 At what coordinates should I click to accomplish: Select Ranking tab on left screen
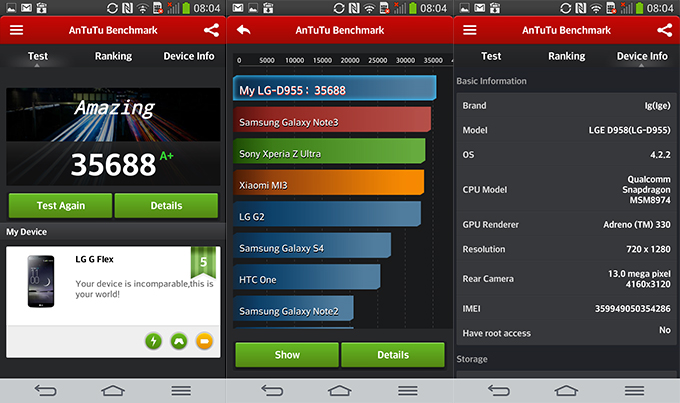[x=113, y=56]
